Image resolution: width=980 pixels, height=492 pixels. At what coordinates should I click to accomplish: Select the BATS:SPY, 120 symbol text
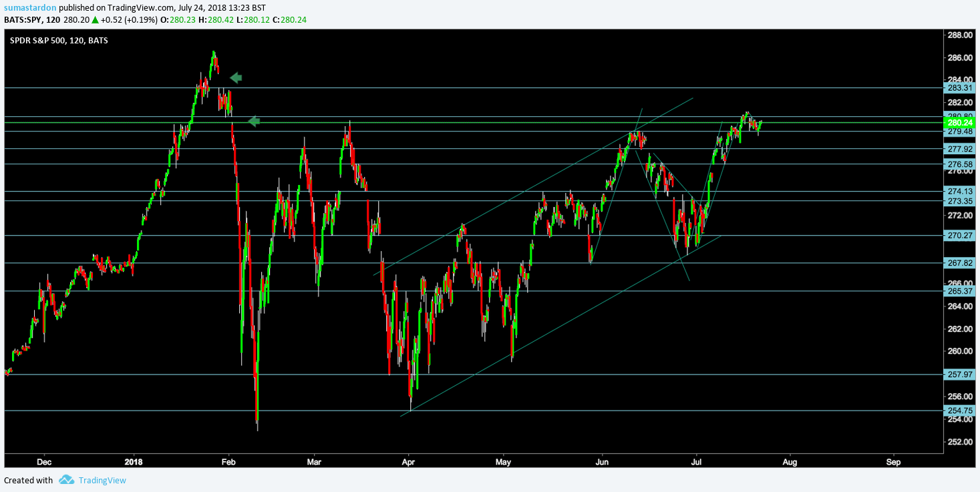tap(31, 19)
